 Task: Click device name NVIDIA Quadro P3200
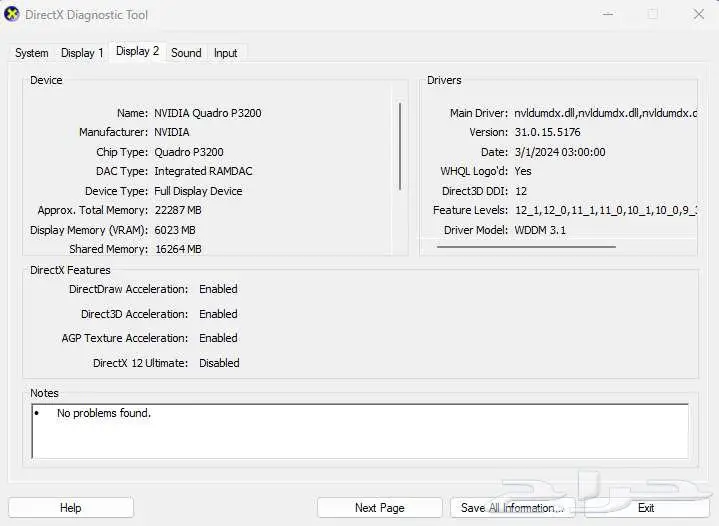pos(208,113)
